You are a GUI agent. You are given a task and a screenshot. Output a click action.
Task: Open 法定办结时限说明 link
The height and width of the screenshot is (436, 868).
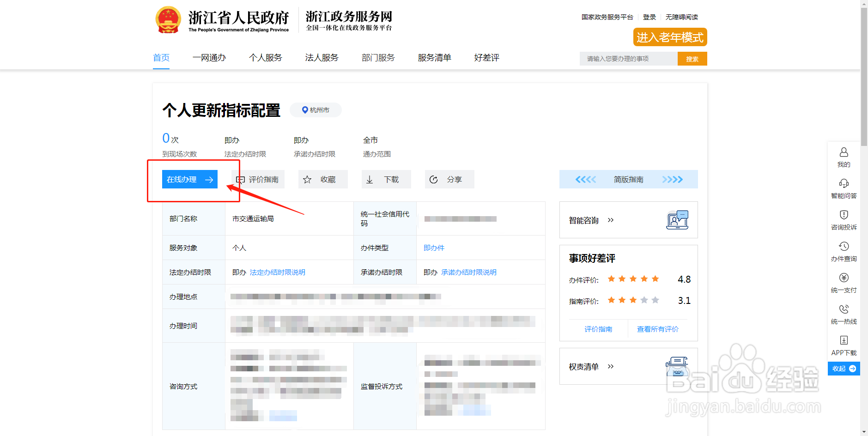tap(278, 272)
